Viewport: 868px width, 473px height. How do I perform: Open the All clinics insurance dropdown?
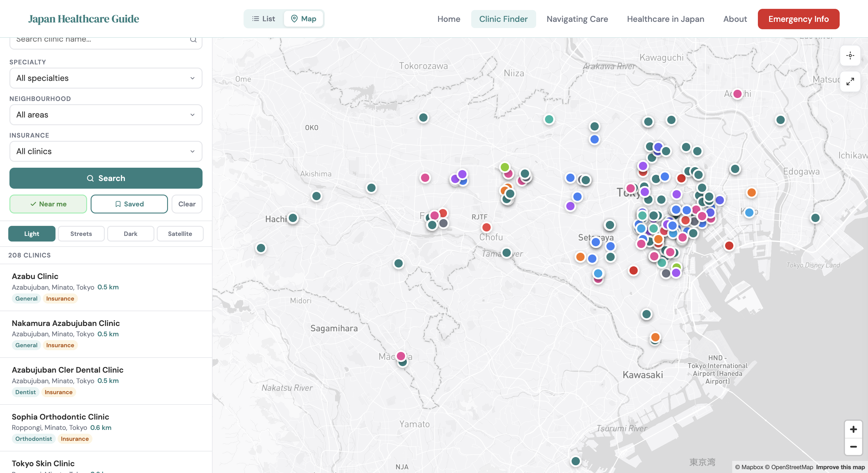[106, 151]
